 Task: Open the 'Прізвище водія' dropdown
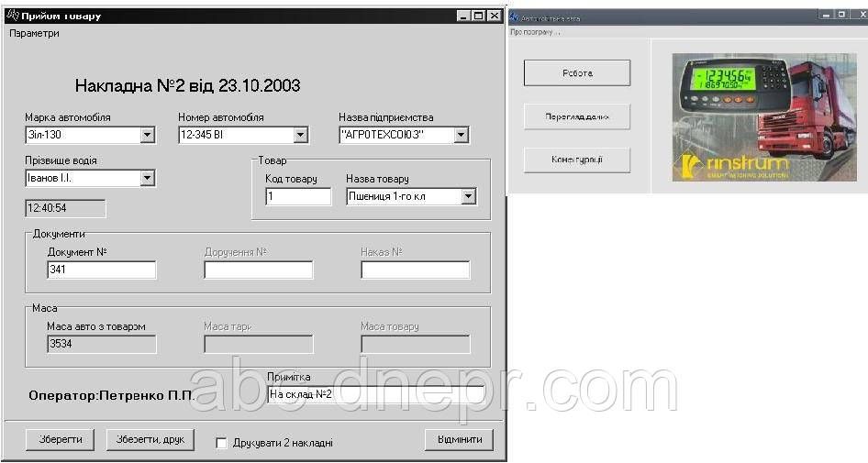[147, 178]
